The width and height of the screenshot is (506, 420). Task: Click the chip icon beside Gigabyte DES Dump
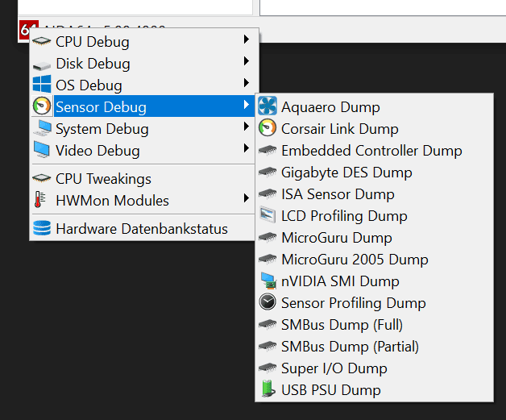pos(268,172)
